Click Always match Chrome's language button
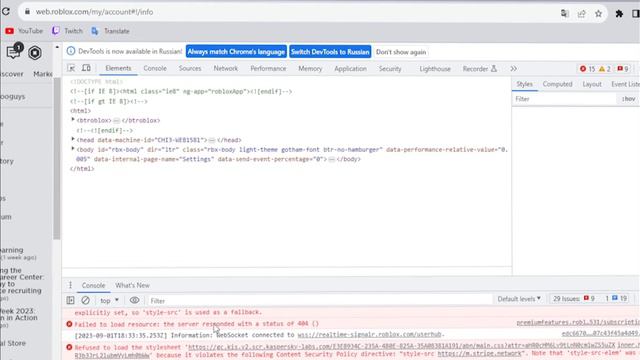The height and width of the screenshot is (360, 640). tap(236, 52)
